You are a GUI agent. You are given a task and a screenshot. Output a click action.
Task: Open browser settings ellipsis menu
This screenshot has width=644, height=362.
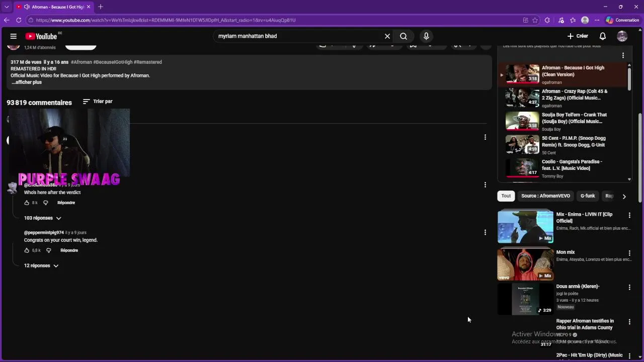597,20
